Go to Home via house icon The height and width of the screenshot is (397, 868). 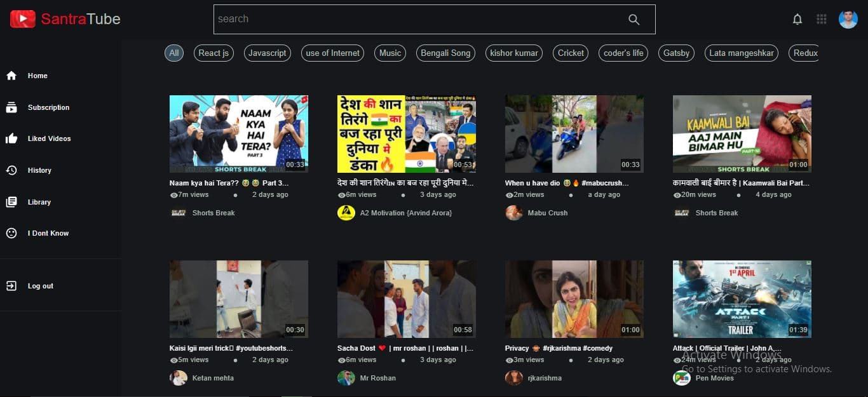tap(11, 76)
